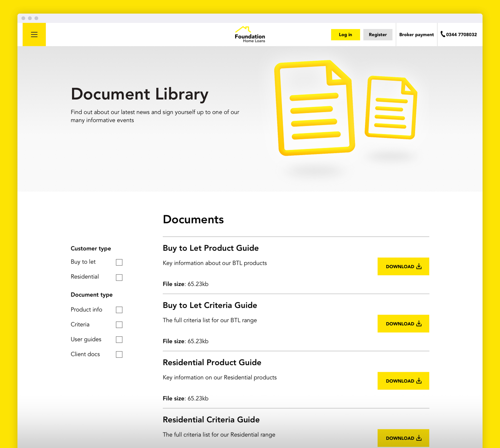500x448 pixels.
Task: Download the Residential Product Guide
Action: click(x=403, y=381)
